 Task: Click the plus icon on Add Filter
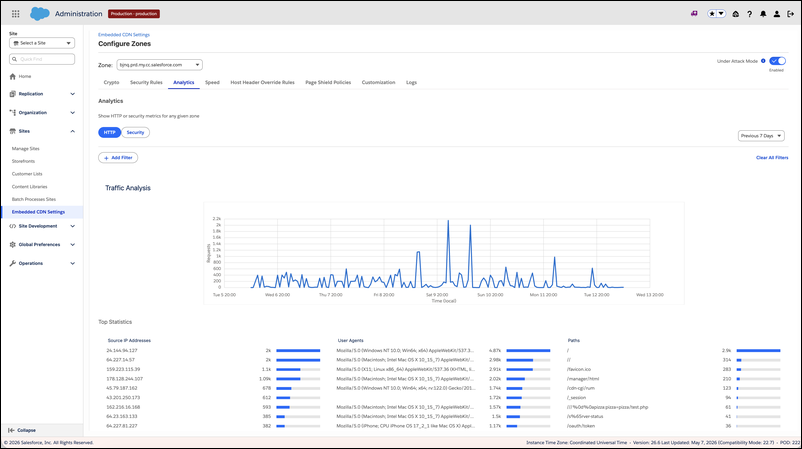click(106, 158)
